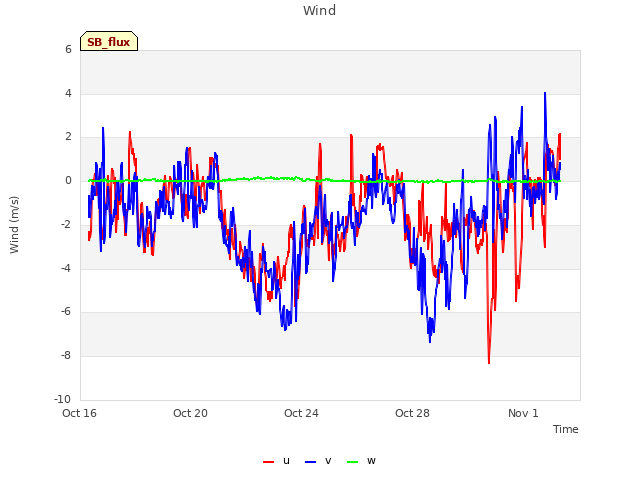Viewport: 640px width, 480px height.
Task: Click the -6 y-axis tick label
Action: coord(66,311)
